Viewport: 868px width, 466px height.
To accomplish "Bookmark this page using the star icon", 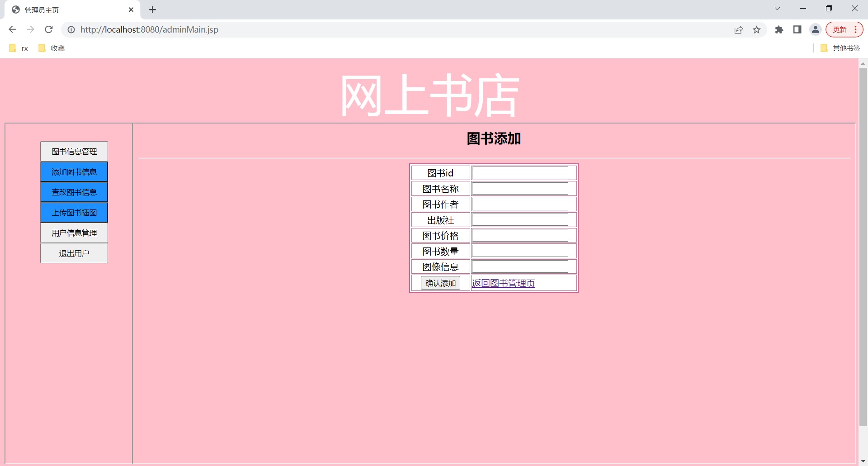I will tap(757, 29).
